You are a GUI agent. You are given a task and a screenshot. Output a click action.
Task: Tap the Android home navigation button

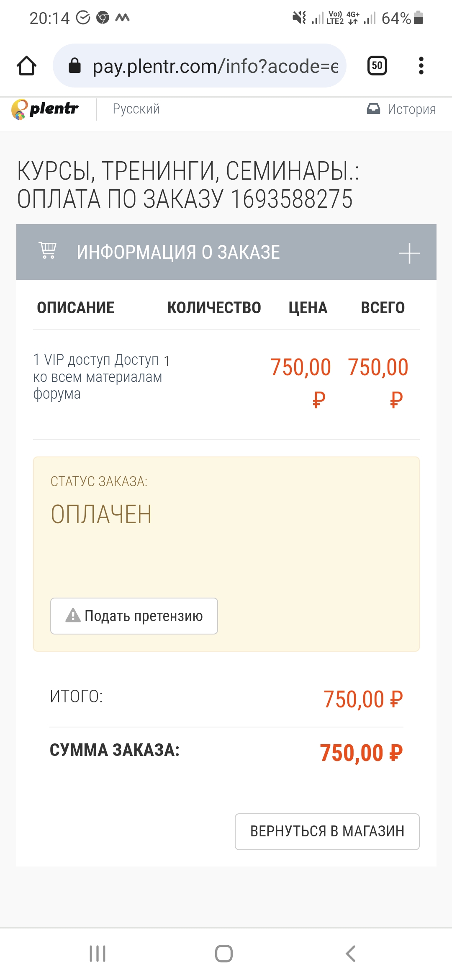(224, 954)
